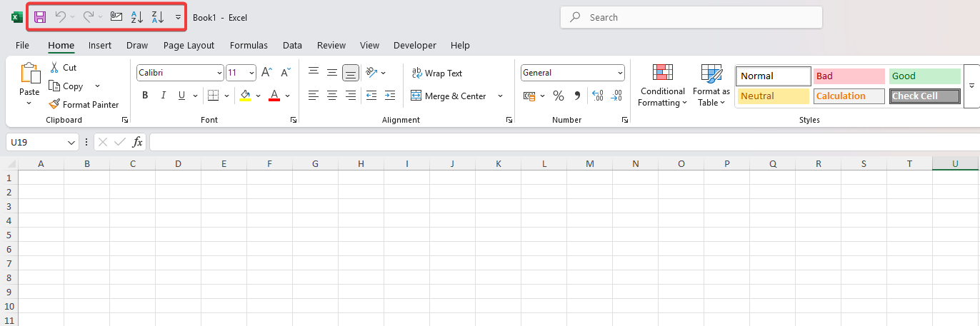The height and width of the screenshot is (326, 980).
Task: Click the Search box
Action: 691,17
